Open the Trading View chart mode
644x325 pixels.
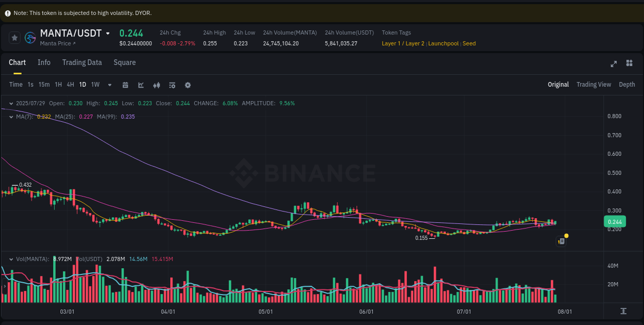594,84
